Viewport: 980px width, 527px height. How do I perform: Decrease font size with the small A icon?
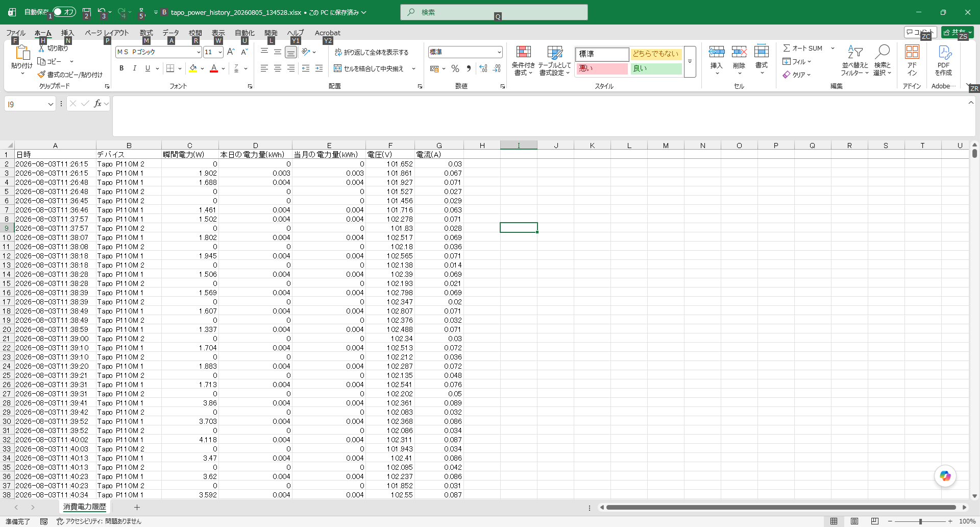244,52
